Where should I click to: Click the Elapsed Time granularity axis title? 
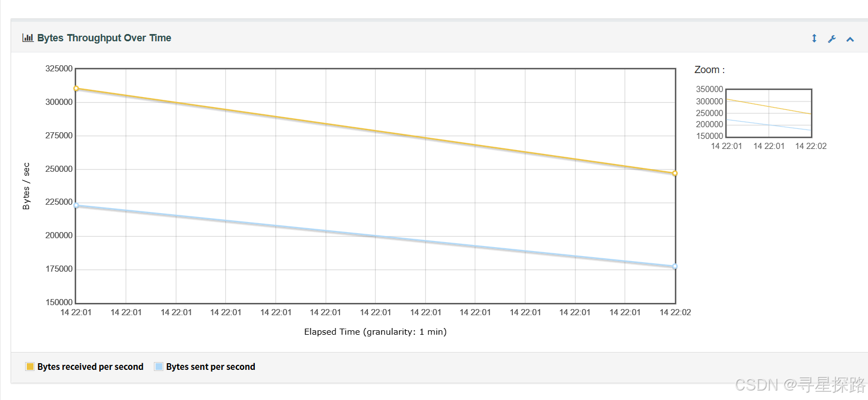(375, 331)
